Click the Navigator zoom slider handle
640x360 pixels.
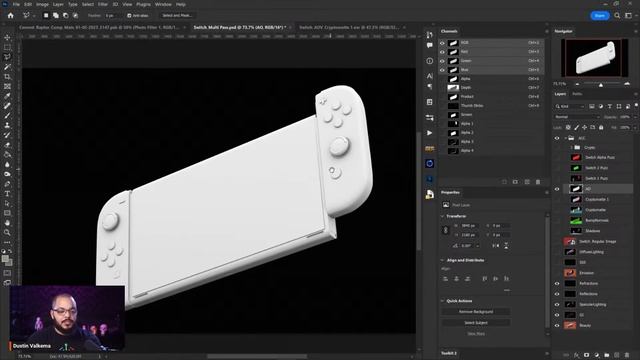601,84
